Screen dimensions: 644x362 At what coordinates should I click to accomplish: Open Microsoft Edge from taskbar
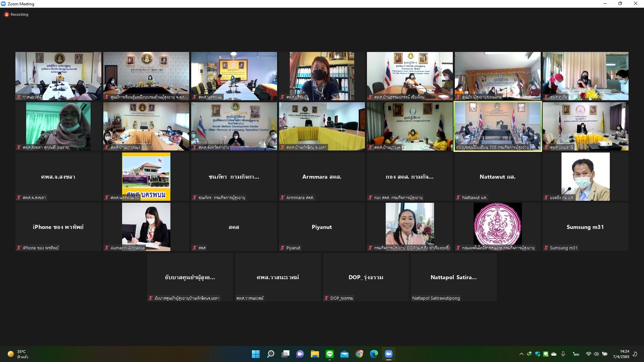tap(374, 354)
